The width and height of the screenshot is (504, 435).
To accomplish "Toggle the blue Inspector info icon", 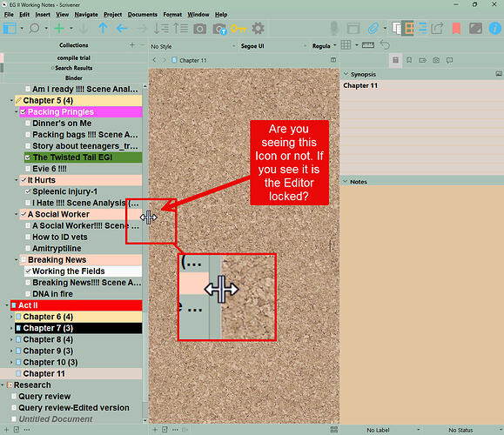I will coord(495,29).
